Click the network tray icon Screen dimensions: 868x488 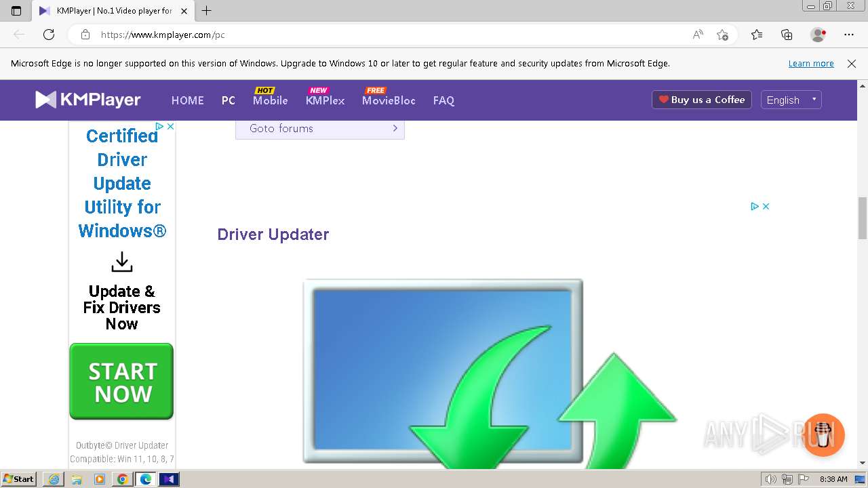point(787,479)
